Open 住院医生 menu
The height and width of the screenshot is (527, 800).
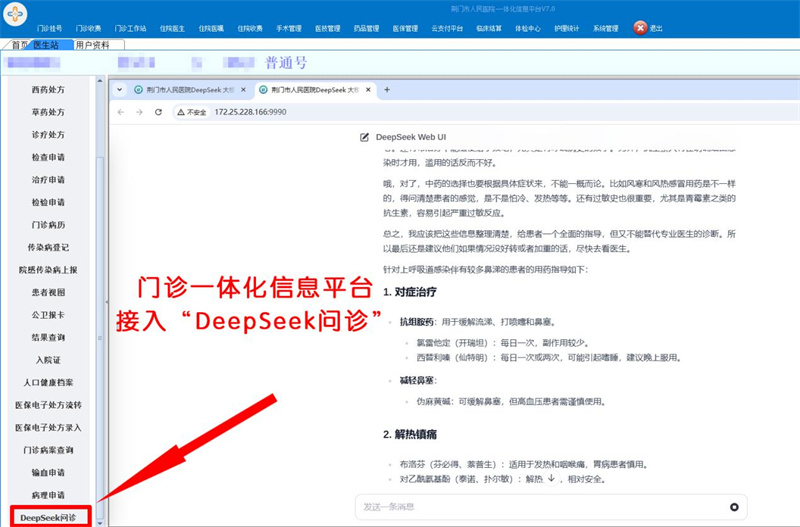coord(172,29)
